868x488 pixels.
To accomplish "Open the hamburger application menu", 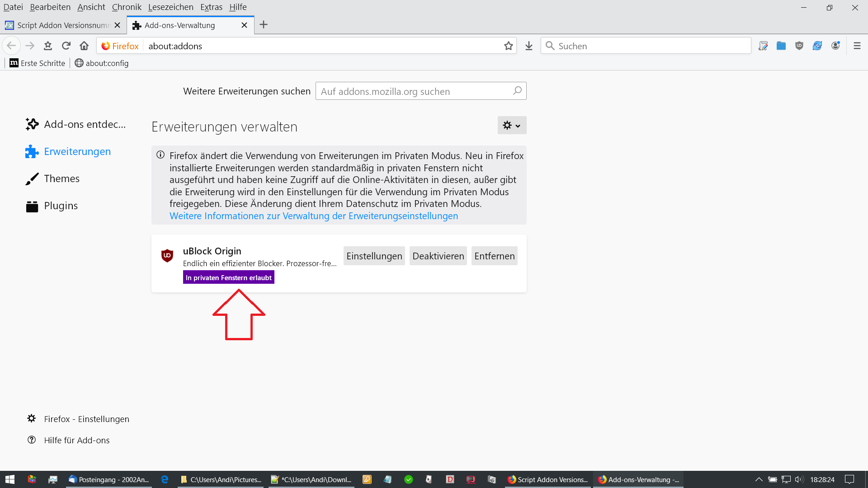I will click(857, 46).
